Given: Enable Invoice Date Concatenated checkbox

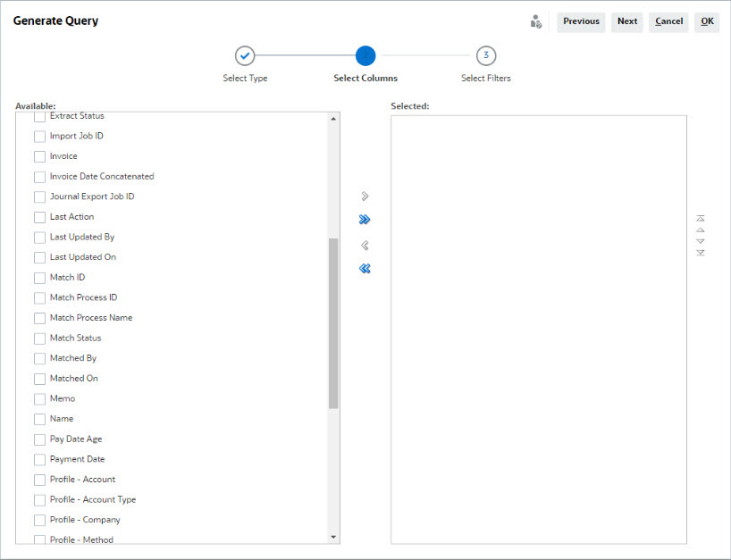Looking at the screenshot, I should [39, 177].
